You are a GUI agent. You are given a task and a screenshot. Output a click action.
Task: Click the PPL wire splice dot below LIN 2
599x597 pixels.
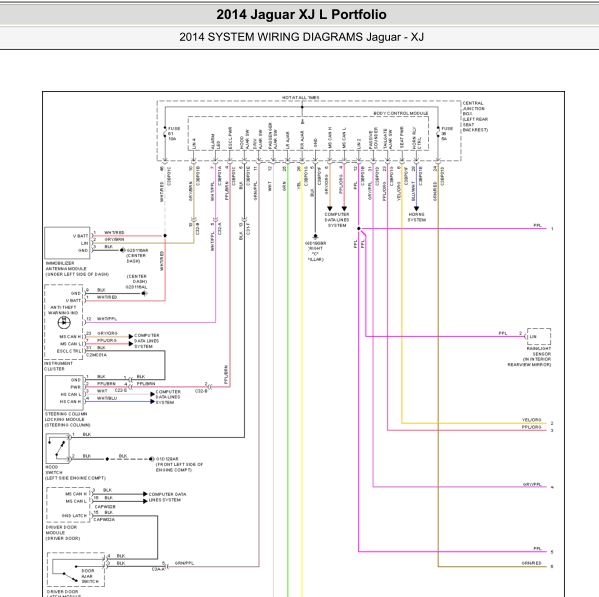tap(359, 228)
